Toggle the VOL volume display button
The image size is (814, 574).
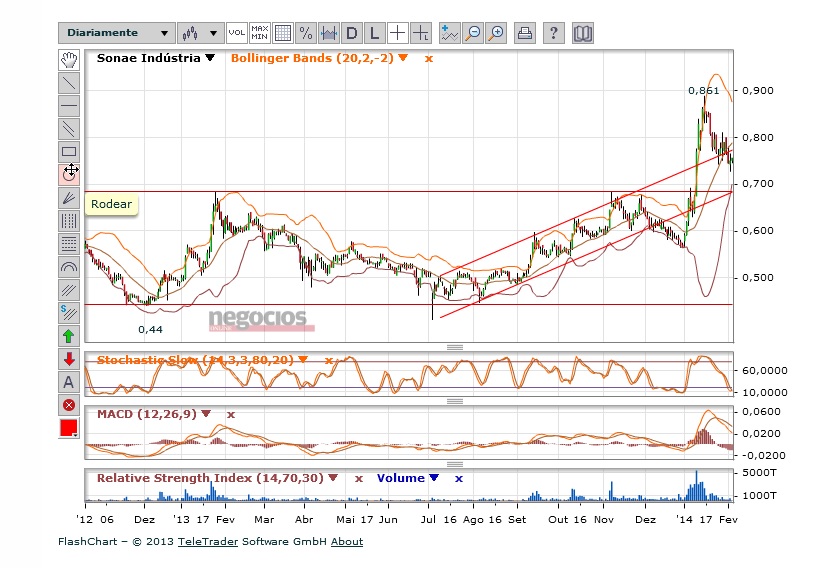[x=236, y=33]
